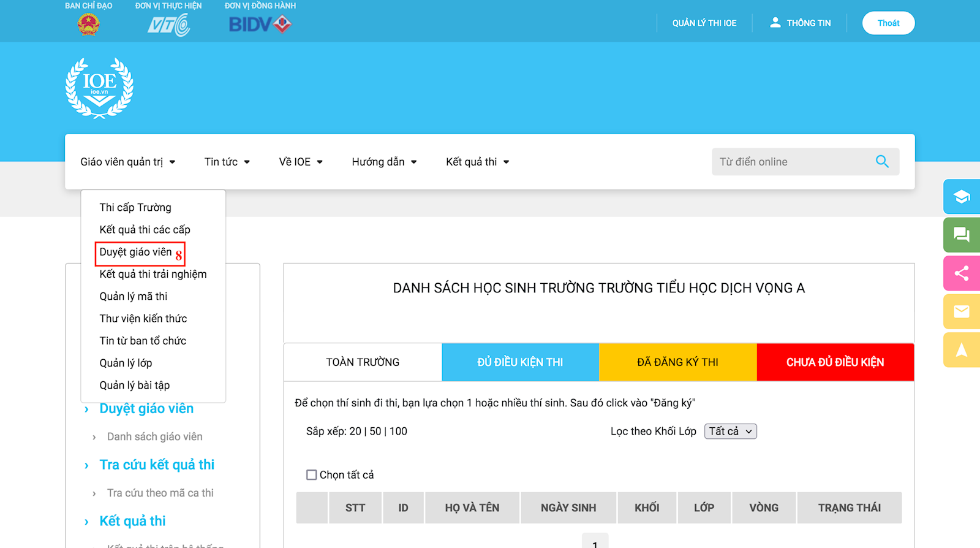980x548 pixels.
Task: Click the IOE laurel logo
Action: click(x=99, y=88)
